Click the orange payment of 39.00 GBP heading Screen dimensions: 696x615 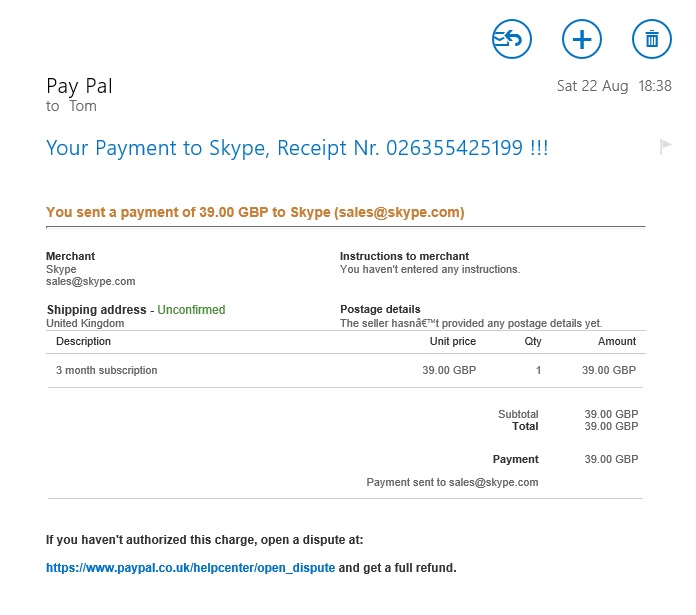click(x=255, y=212)
